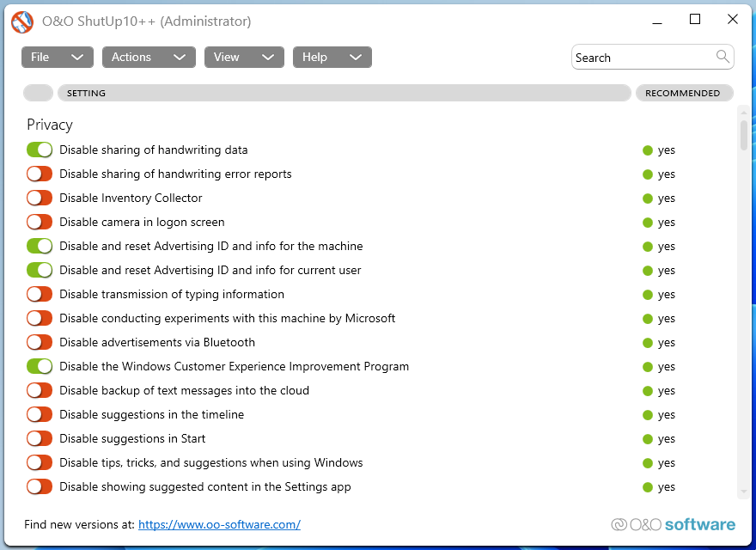
Task: Click 'yes' in the showing suggested content row
Action: tap(667, 487)
